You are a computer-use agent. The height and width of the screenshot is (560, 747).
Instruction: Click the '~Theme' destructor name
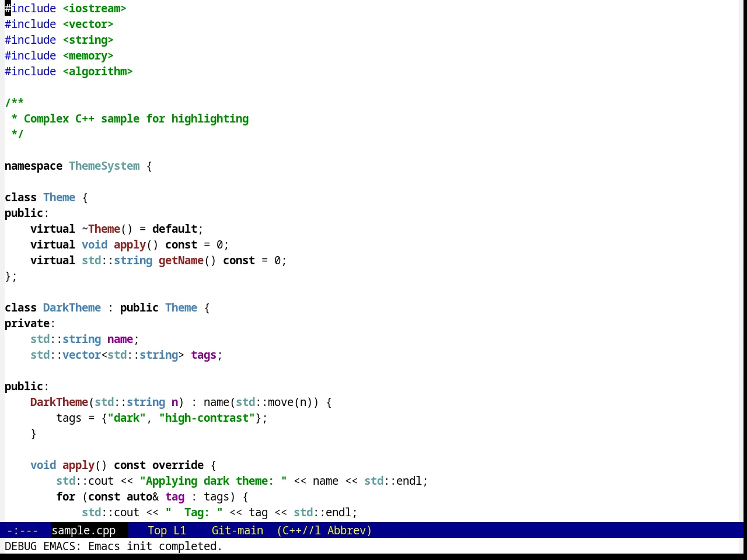coord(101,229)
